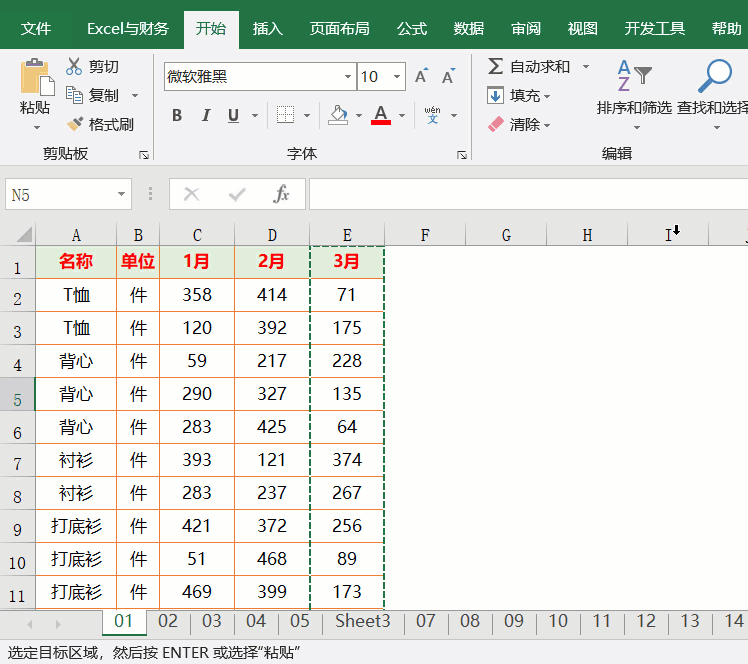Screen dimensions: 748x664
Task: Switch to the Sheet3 worksheet tab
Action: coord(362,622)
